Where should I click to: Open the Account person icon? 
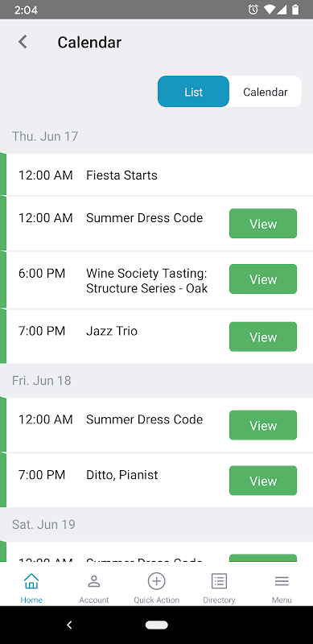point(94,581)
